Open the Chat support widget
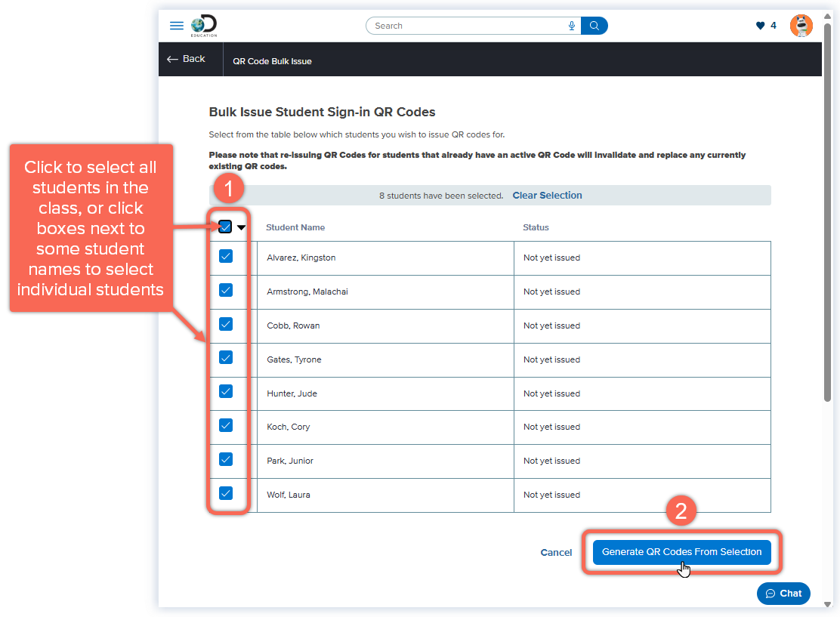Image resolution: width=840 pixels, height=617 pixels. point(783,593)
